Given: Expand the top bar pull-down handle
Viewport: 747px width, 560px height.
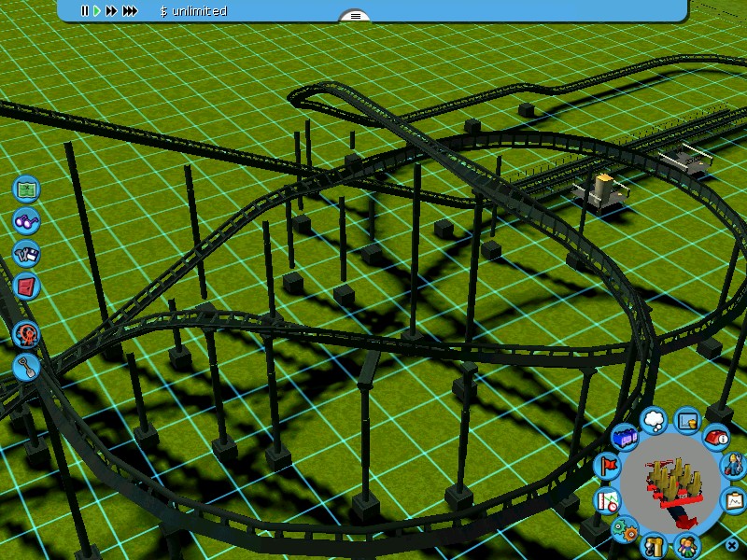Looking at the screenshot, I should [x=355, y=16].
